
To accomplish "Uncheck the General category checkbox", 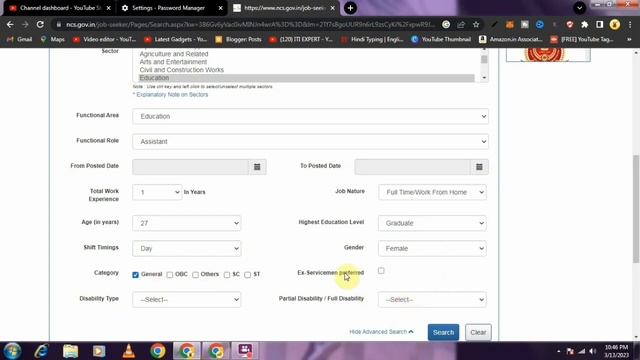I will click(x=136, y=275).
